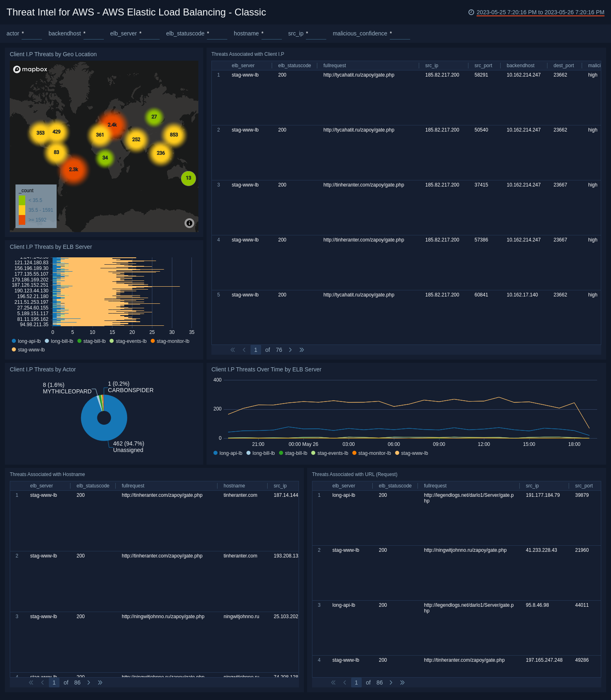Go to previous page in URL threats table

pyautogui.click(x=345, y=682)
